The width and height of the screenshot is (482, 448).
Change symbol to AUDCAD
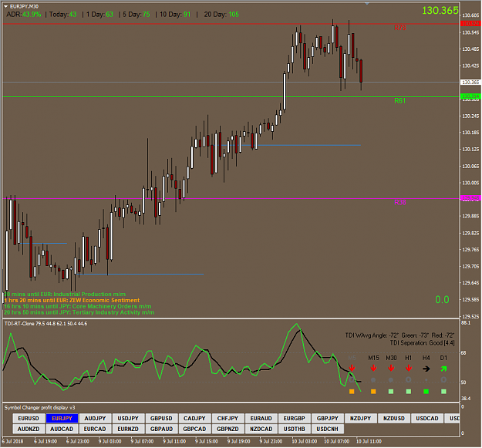point(62,429)
